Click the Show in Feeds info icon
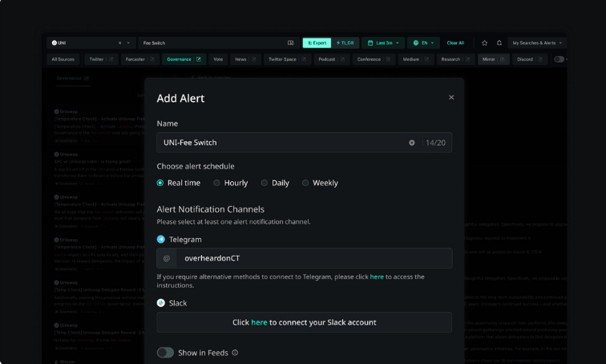 tap(235, 353)
